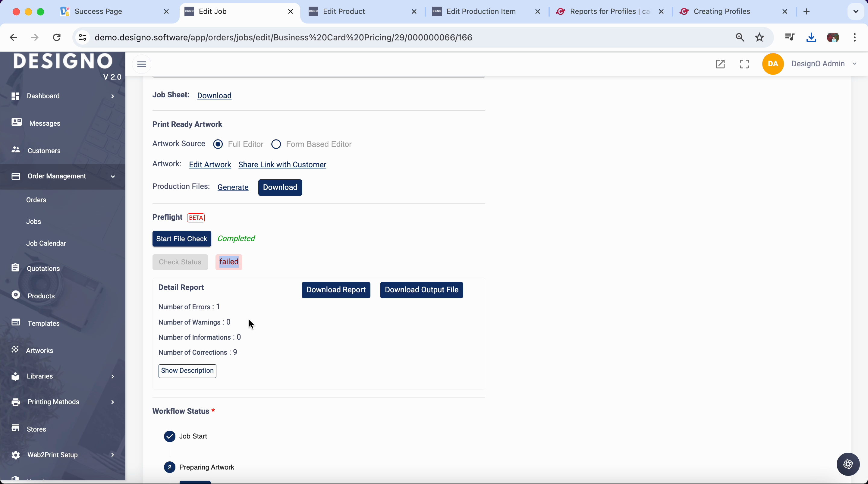
Task: Open external link icon in header
Action: (720, 64)
